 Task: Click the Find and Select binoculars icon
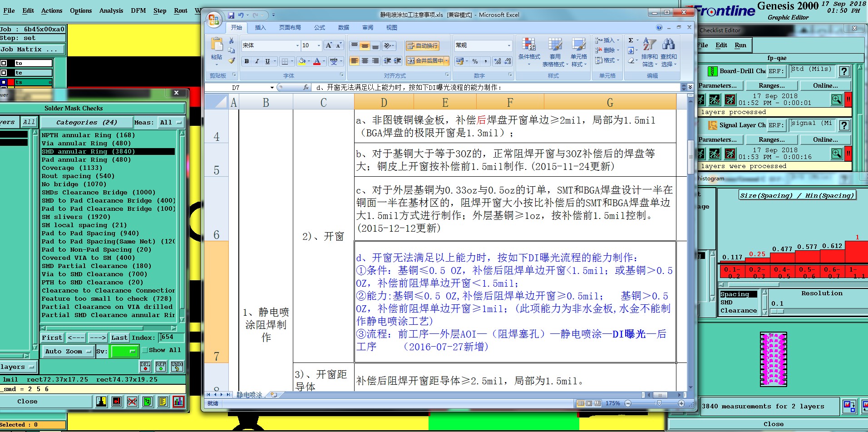pos(668,45)
